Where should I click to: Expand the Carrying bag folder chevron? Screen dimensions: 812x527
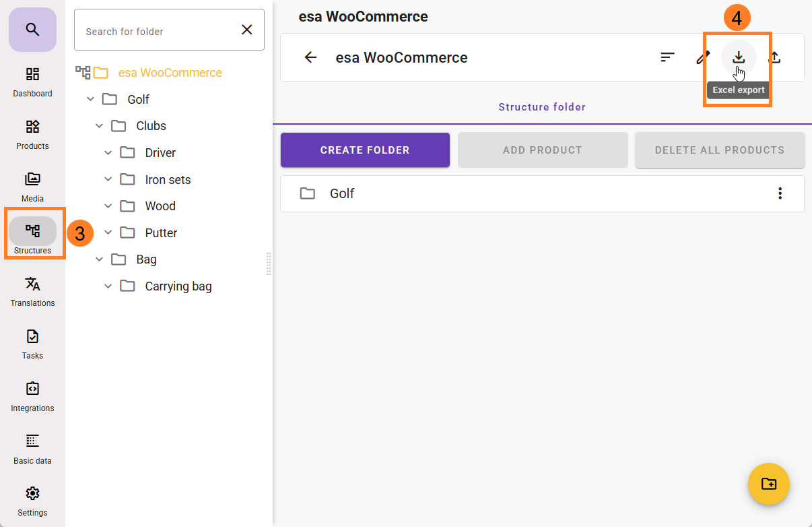108,286
